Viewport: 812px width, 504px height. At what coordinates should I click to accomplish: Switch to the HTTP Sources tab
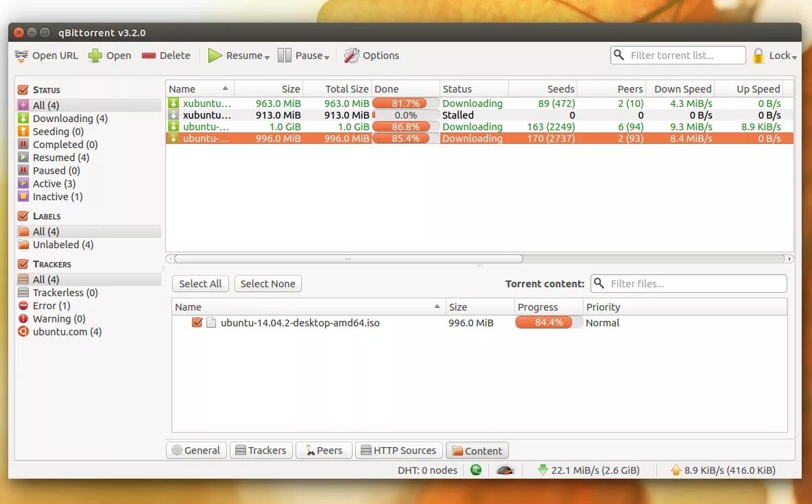(x=398, y=450)
